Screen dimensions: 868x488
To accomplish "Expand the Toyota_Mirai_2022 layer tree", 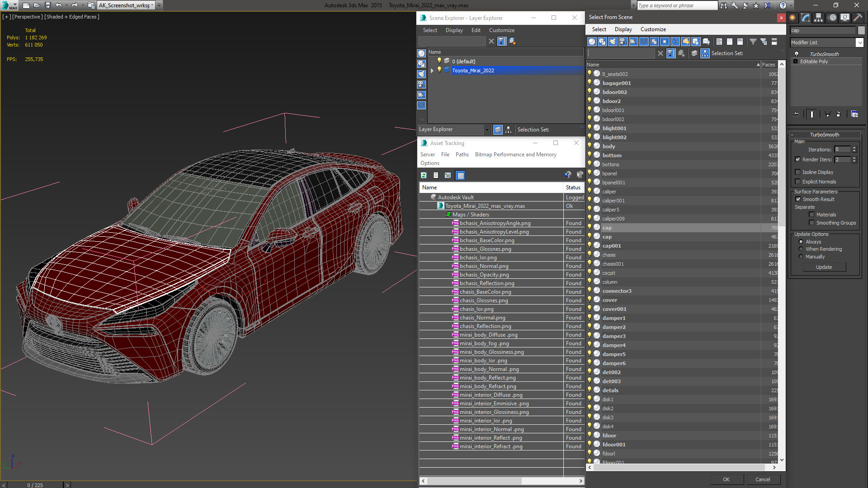I will (432, 70).
